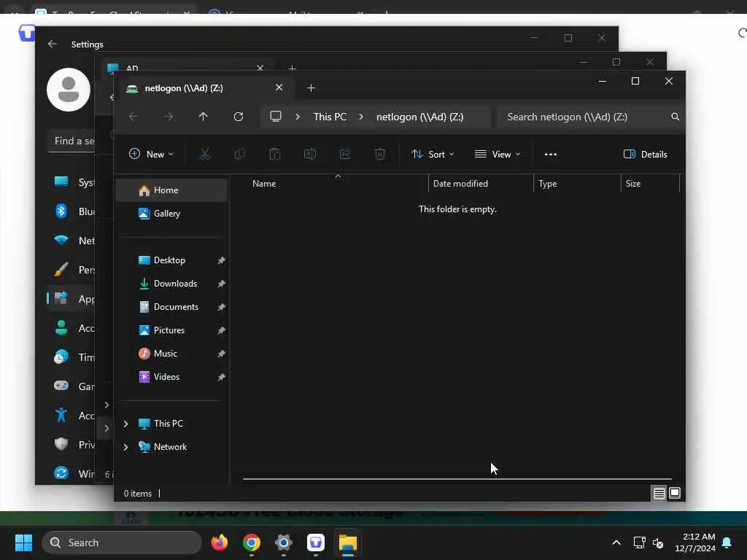The width and height of the screenshot is (747, 560).
Task: Open Settings gear in the taskbar
Action: coord(284,542)
